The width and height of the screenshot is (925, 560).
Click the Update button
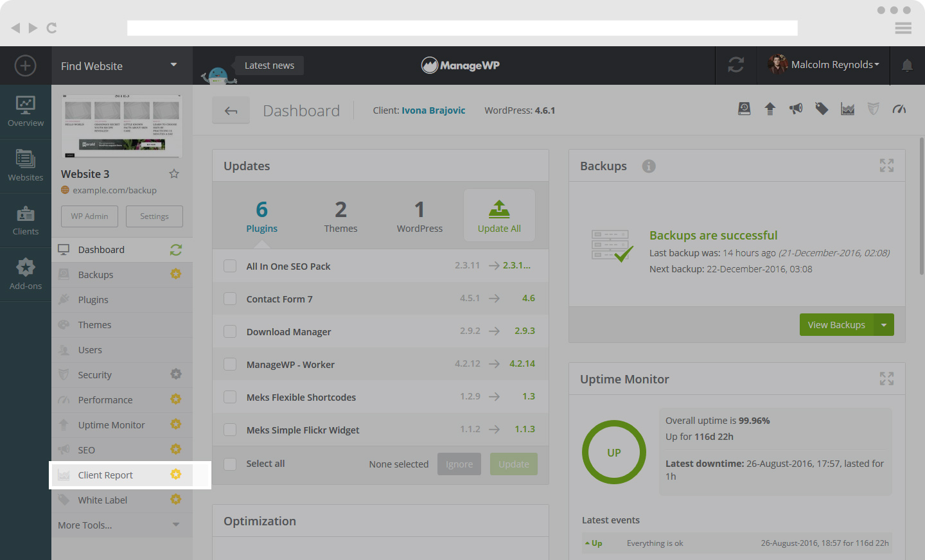point(514,464)
